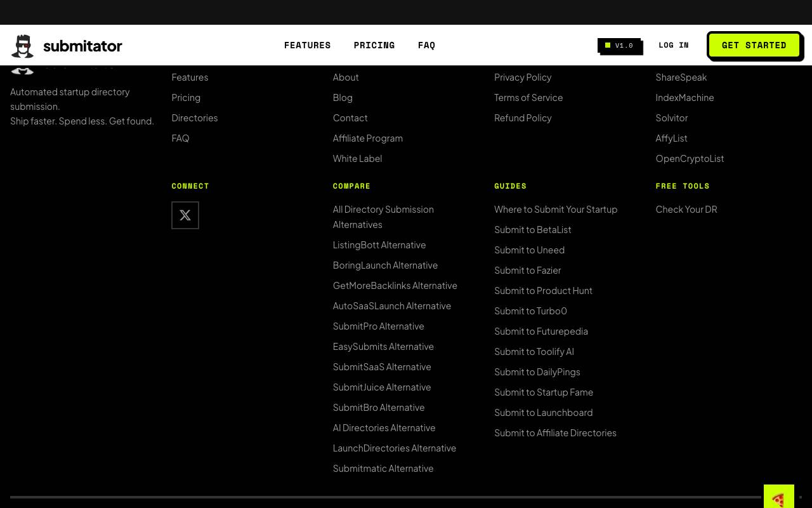The width and height of the screenshot is (812, 508).
Task: Open the Affiliate Program footer link
Action: pos(368,138)
